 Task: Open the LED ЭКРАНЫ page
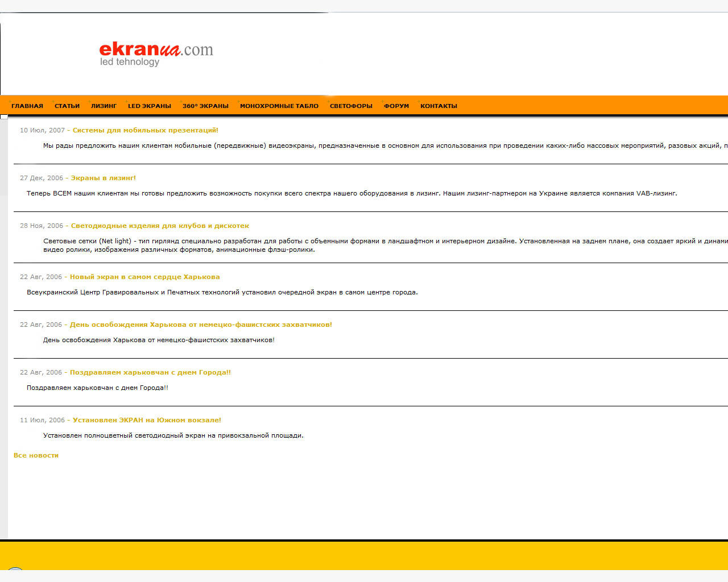150,106
